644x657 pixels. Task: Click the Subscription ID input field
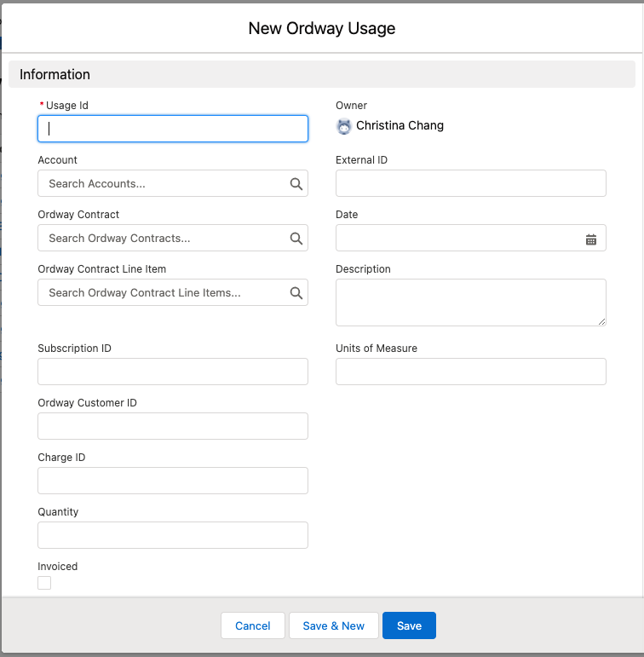point(173,372)
